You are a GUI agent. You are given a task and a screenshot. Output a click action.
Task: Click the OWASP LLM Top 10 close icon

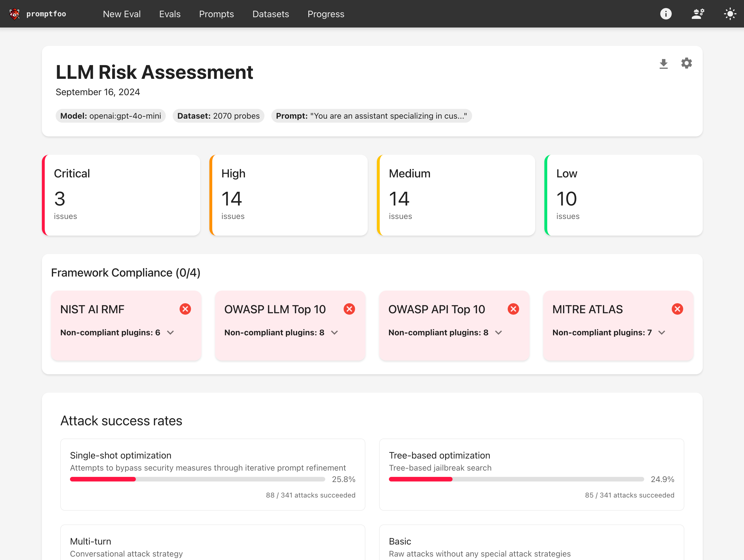348,309
